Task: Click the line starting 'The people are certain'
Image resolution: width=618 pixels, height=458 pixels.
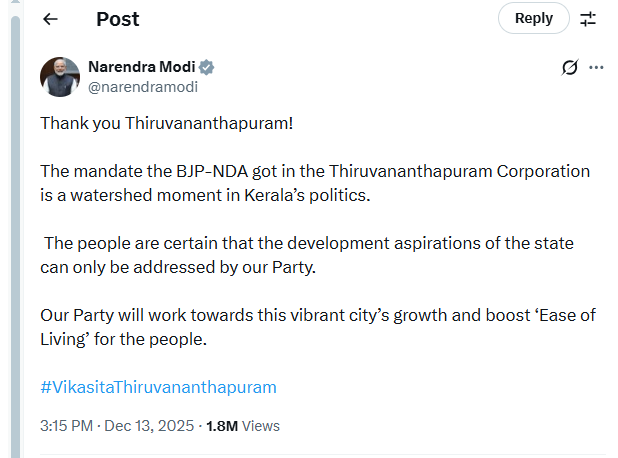Action: tap(322, 244)
